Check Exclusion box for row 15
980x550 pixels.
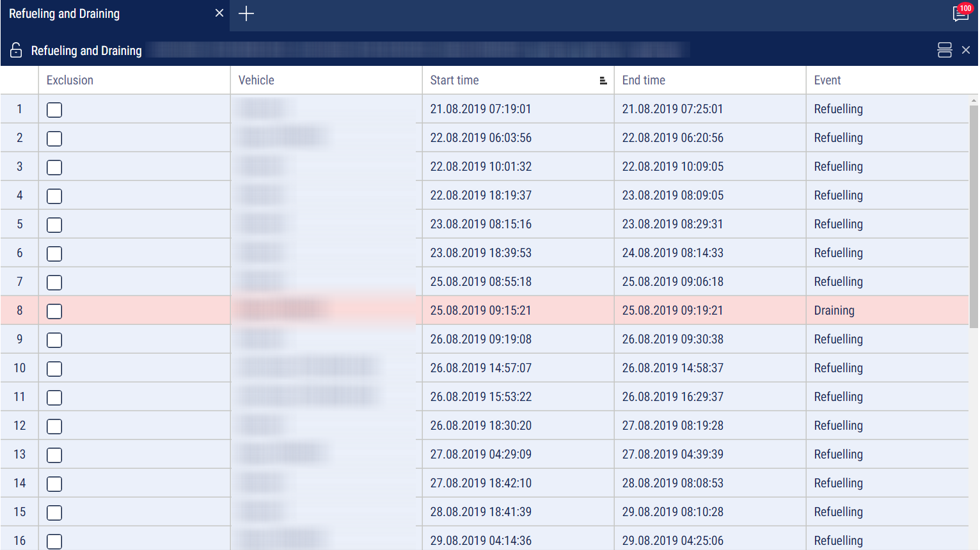point(54,512)
